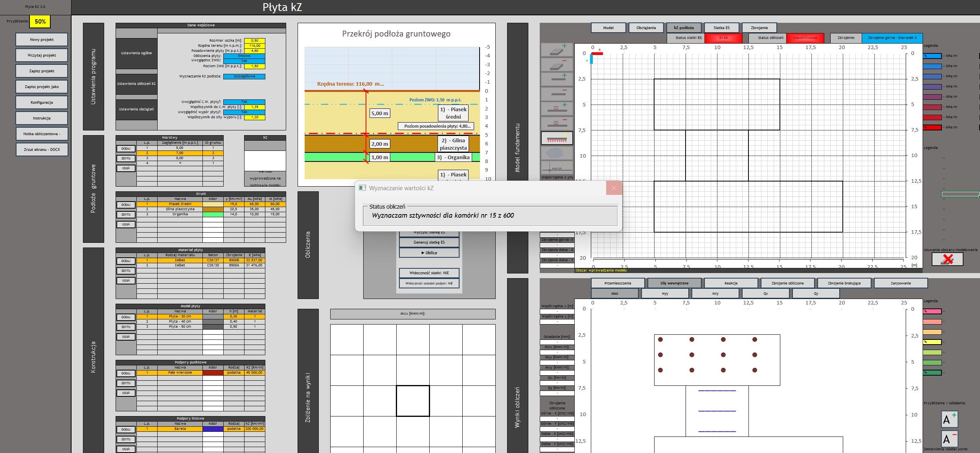This screenshot has height=453, width=980.
Task: Toggle 'Widoczność osiadań podpór: NIE' button
Action: (429, 283)
